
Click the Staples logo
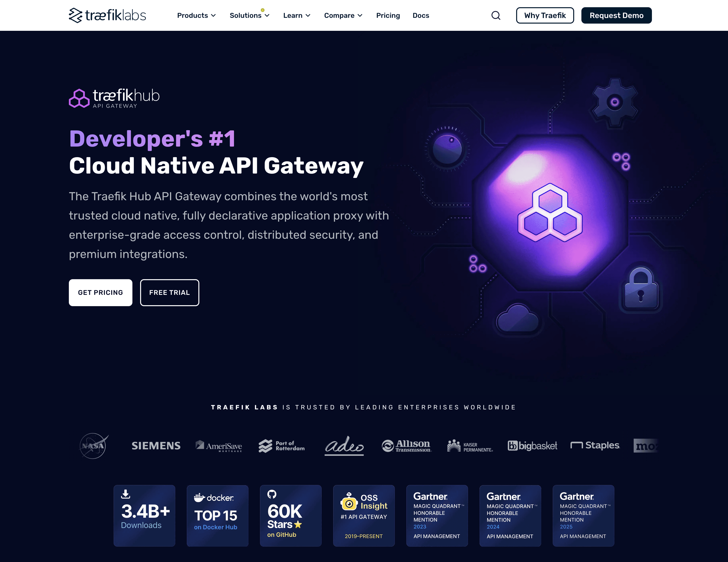tap(595, 445)
